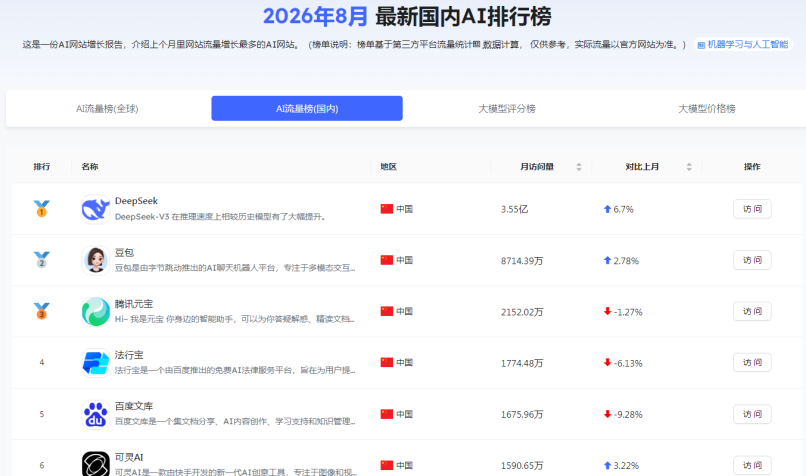Click the 地区 column header
This screenshot has width=806, height=476.
(x=389, y=167)
